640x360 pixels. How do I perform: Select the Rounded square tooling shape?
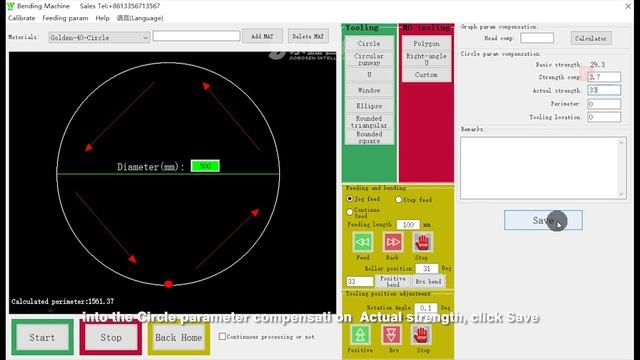[x=369, y=137]
